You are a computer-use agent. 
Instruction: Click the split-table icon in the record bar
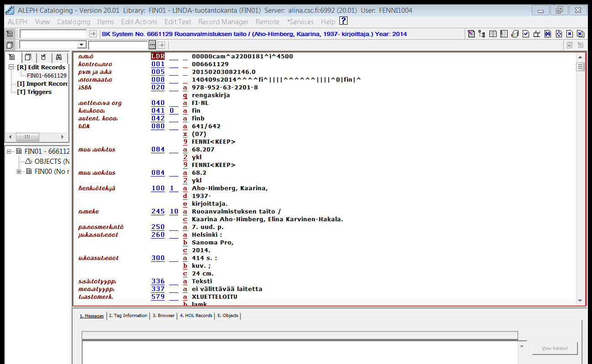[x=537, y=34]
